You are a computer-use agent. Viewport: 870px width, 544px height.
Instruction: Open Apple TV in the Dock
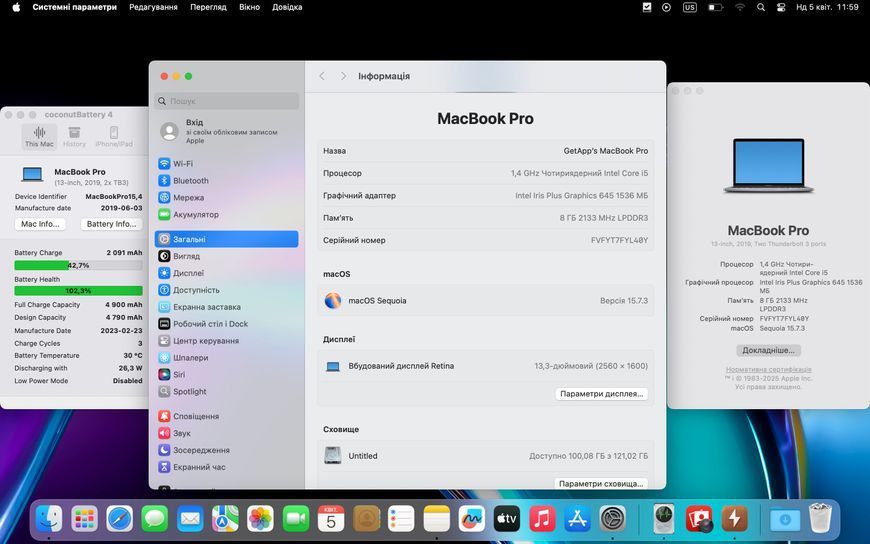click(x=507, y=518)
